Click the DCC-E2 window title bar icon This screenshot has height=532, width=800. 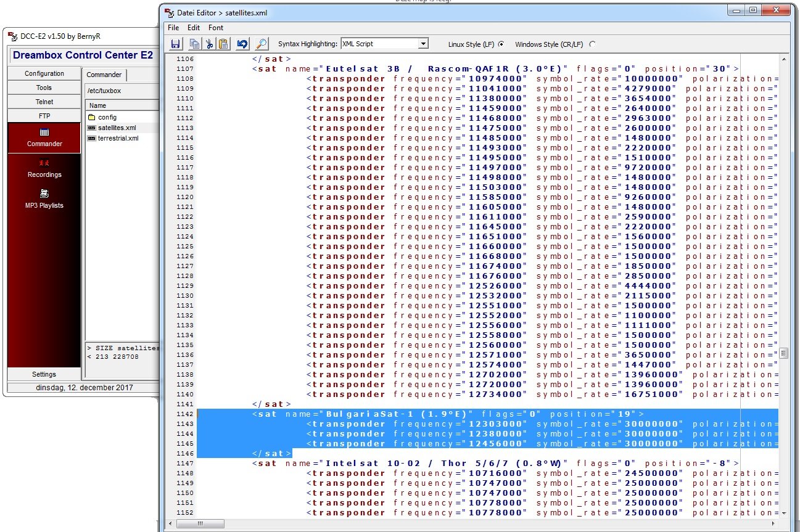pos(12,36)
